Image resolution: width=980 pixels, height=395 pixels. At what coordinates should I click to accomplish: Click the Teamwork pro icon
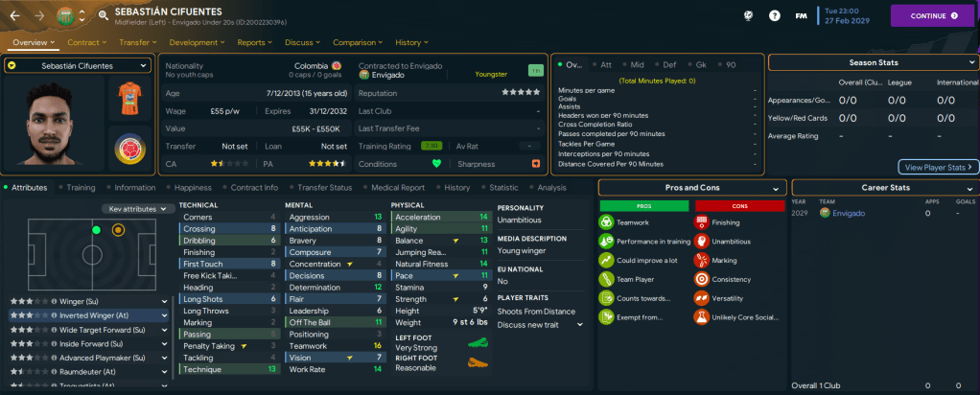606,221
